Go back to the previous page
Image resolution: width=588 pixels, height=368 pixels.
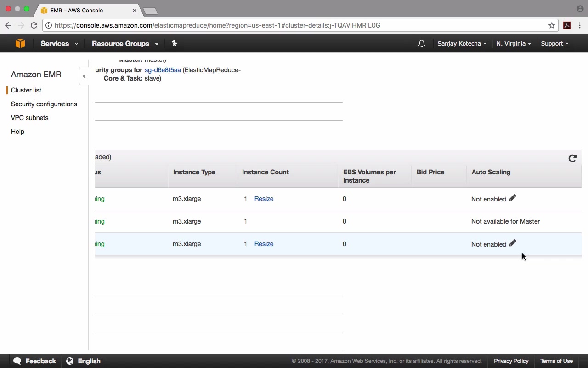[8, 25]
